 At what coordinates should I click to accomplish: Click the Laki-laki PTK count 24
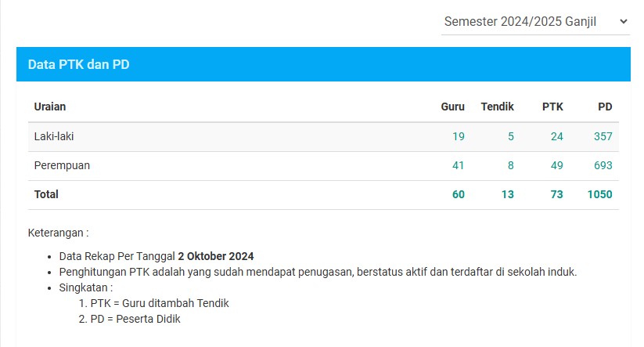557,136
